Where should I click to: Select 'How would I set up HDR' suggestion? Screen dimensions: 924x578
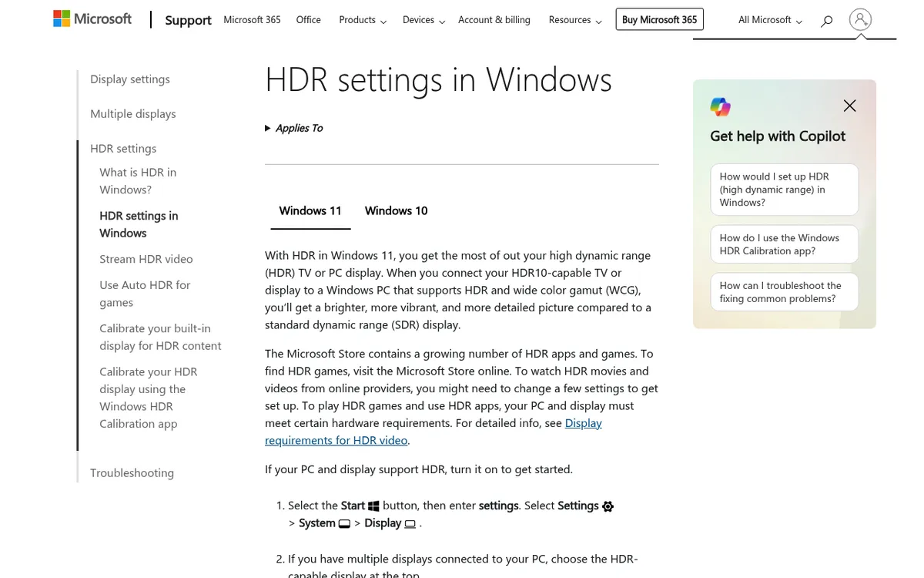[x=784, y=190]
